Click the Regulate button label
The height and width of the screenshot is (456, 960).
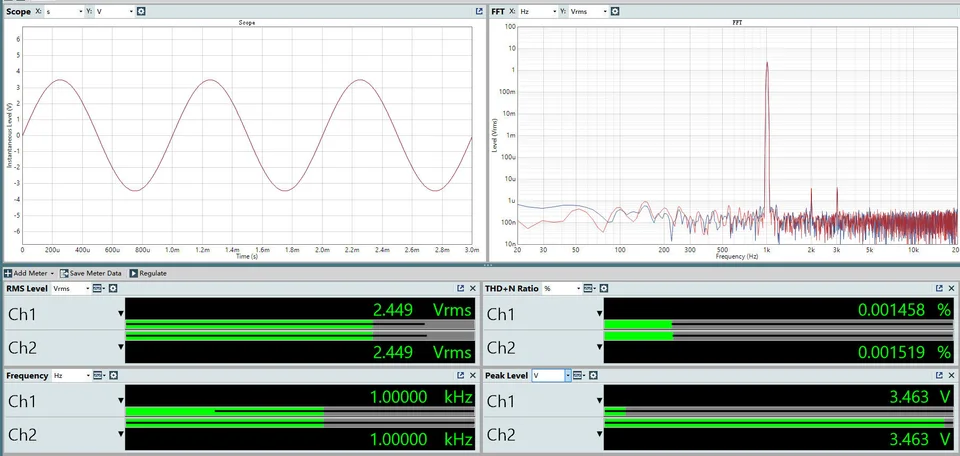153,274
